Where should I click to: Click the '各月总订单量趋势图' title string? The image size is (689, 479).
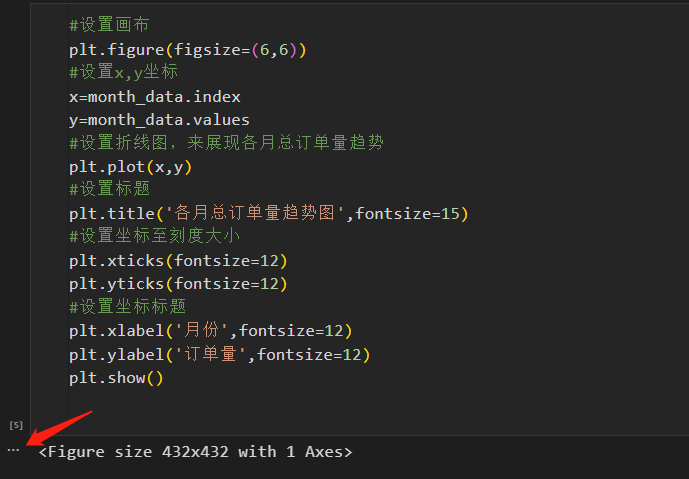tap(255, 214)
